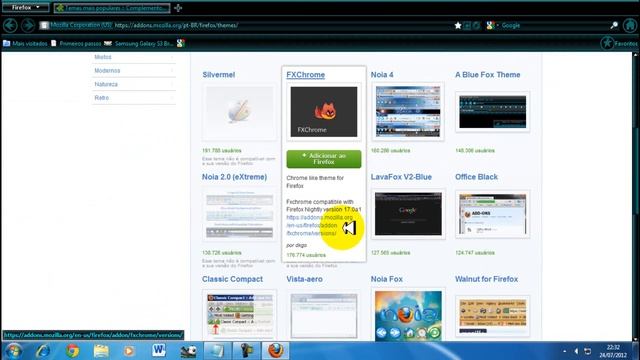Open Microsoft Word from the taskbar

point(158,351)
